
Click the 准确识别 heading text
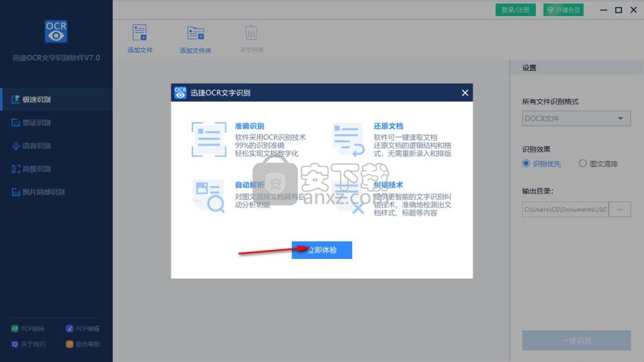pyautogui.click(x=249, y=126)
